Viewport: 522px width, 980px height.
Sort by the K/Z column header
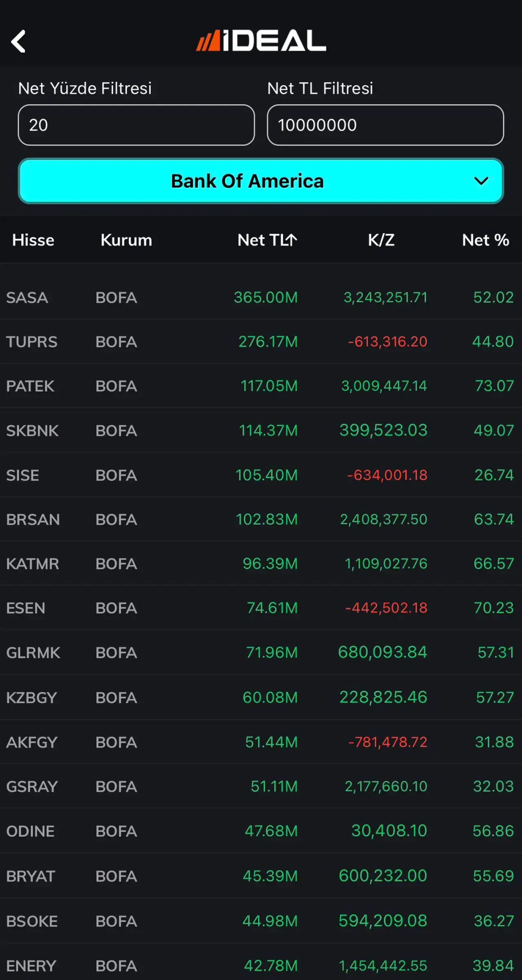(381, 240)
